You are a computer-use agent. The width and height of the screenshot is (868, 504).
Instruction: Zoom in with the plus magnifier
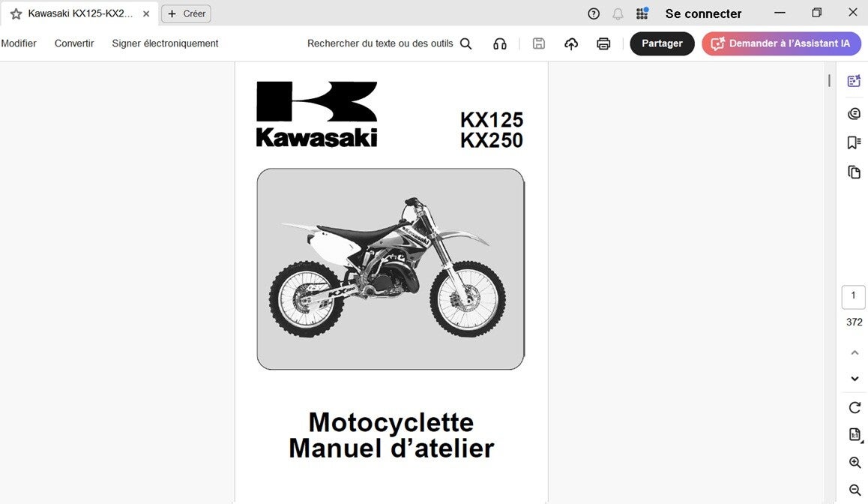coord(855,463)
